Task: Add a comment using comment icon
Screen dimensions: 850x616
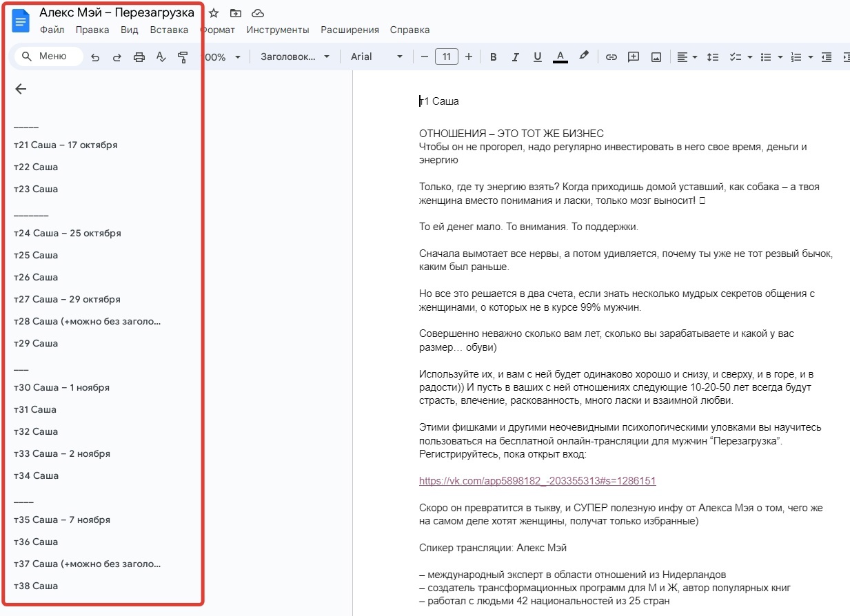Action: click(634, 57)
